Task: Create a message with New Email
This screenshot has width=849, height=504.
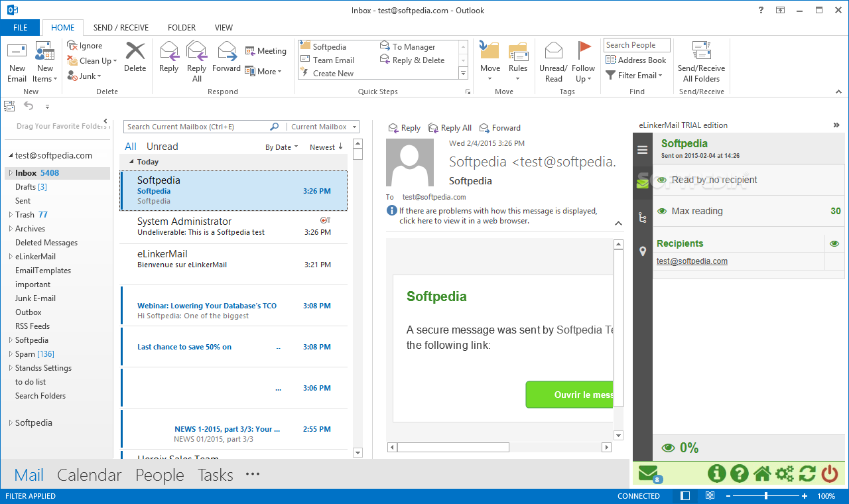Action: 17,62
